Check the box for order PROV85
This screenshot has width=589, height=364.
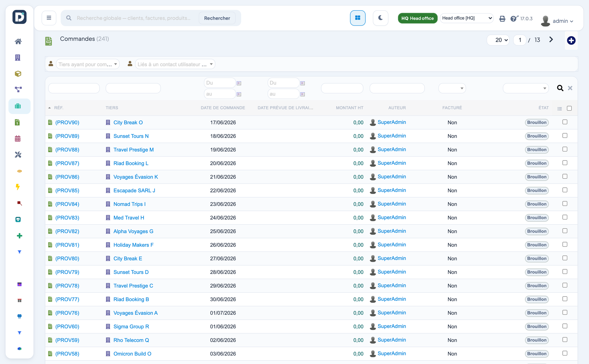point(565,190)
